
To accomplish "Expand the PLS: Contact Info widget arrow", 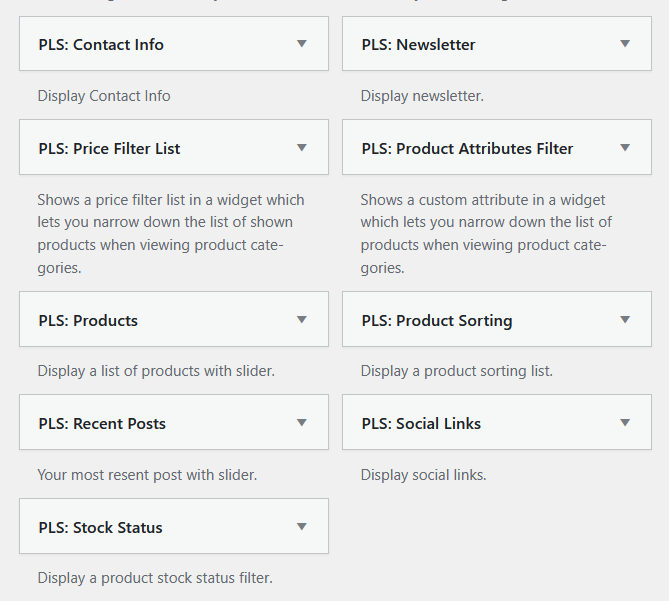I will [302, 44].
